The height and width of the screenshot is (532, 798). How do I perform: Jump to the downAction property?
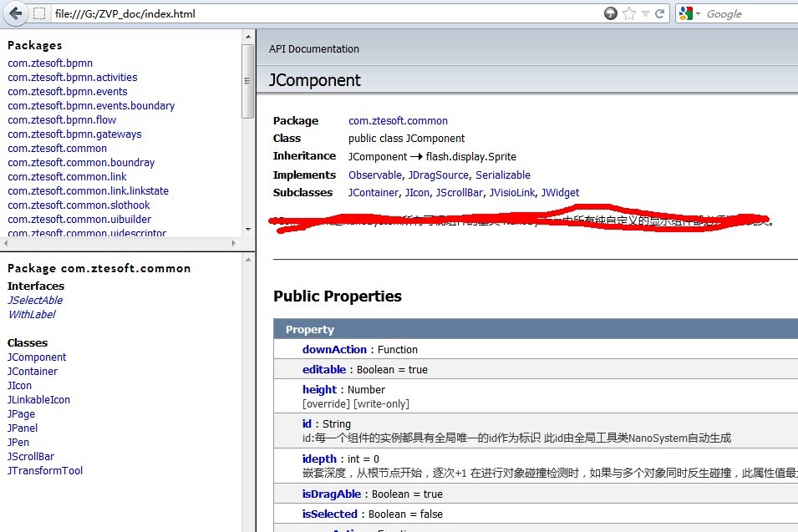coord(334,349)
